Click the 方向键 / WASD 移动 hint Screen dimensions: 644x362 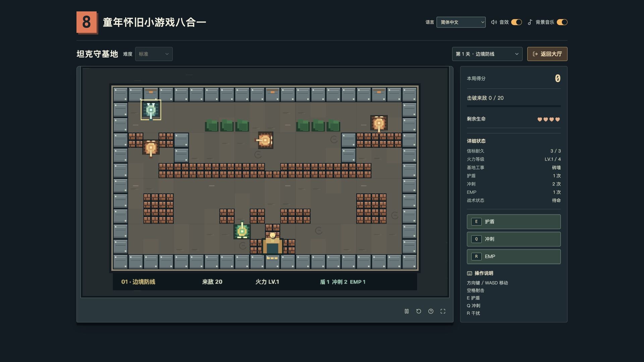(x=487, y=283)
